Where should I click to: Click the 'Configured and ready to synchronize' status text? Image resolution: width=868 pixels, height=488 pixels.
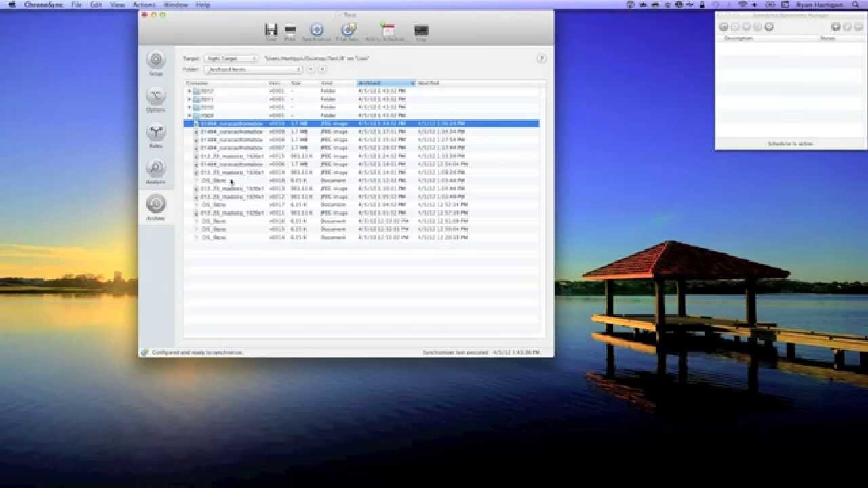(x=197, y=352)
